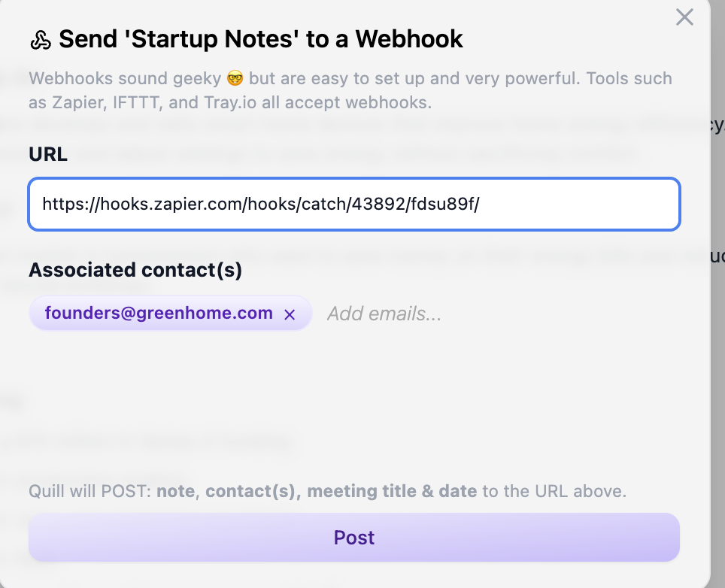Click the 'Quill will POST' footer text
Viewport: 725px width, 588px height.
click(90, 492)
